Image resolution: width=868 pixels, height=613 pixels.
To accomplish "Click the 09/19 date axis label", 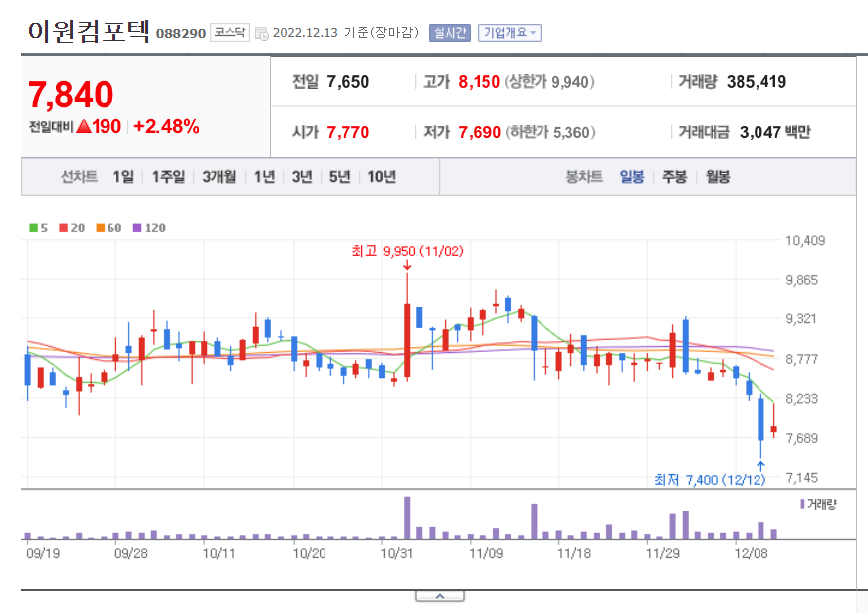I will (43, 554).
